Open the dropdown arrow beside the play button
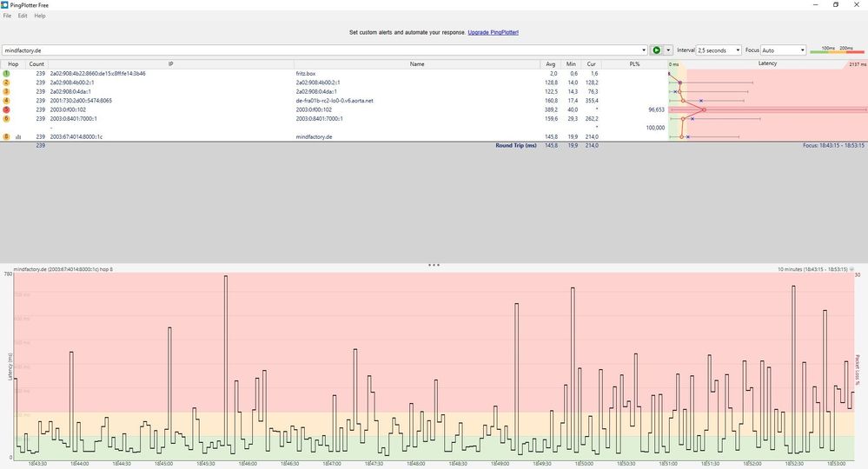The image size is (868, 469). point(668,50)
